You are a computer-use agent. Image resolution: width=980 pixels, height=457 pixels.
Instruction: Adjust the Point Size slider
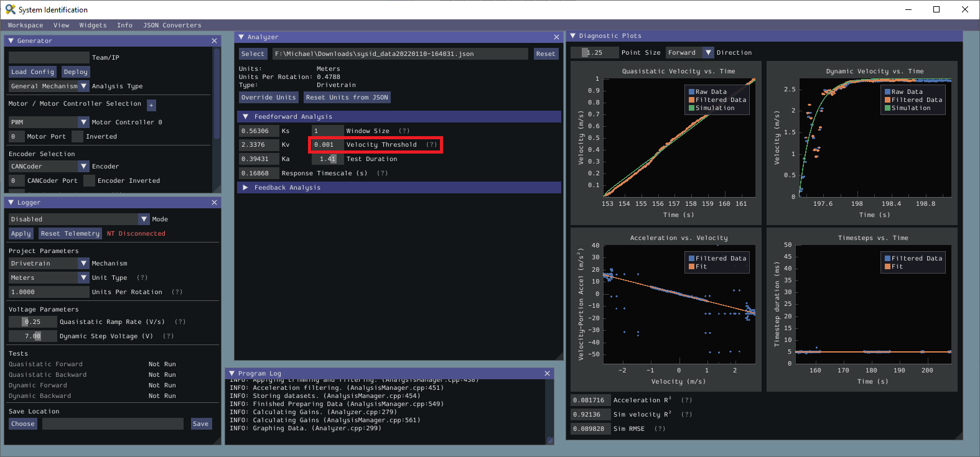pyautogui.click(x=594, y=53)
